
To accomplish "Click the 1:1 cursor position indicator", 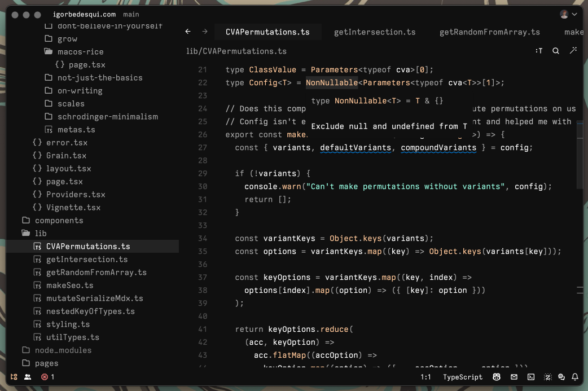I will click(425, 377).
